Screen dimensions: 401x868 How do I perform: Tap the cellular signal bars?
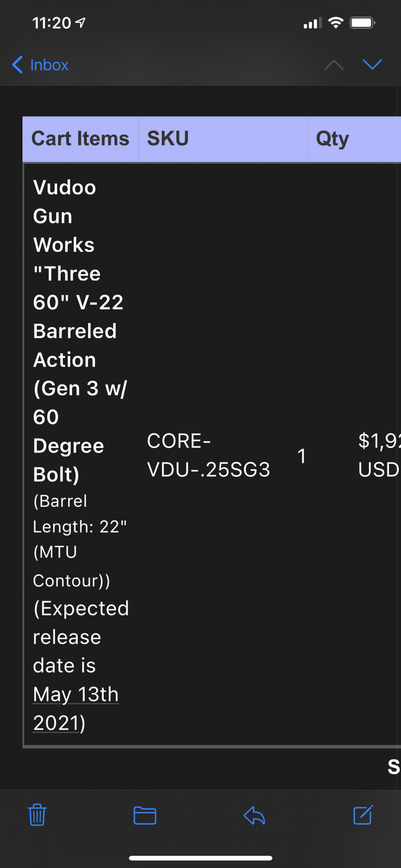[x=313, y=24]
